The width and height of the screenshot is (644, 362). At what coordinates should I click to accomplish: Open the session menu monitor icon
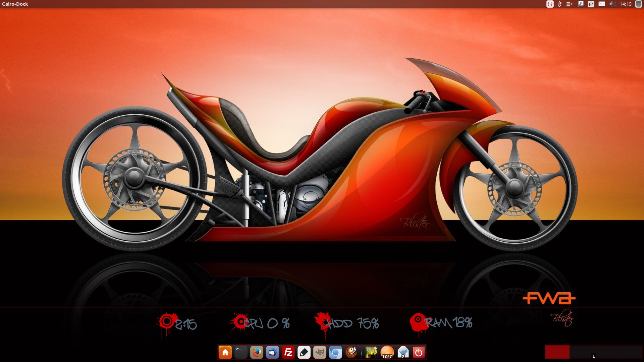(x=639, y=4)
